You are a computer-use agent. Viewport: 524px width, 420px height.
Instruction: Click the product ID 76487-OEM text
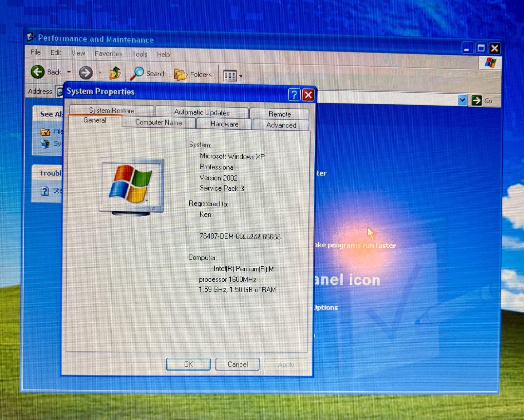[240, 236]
